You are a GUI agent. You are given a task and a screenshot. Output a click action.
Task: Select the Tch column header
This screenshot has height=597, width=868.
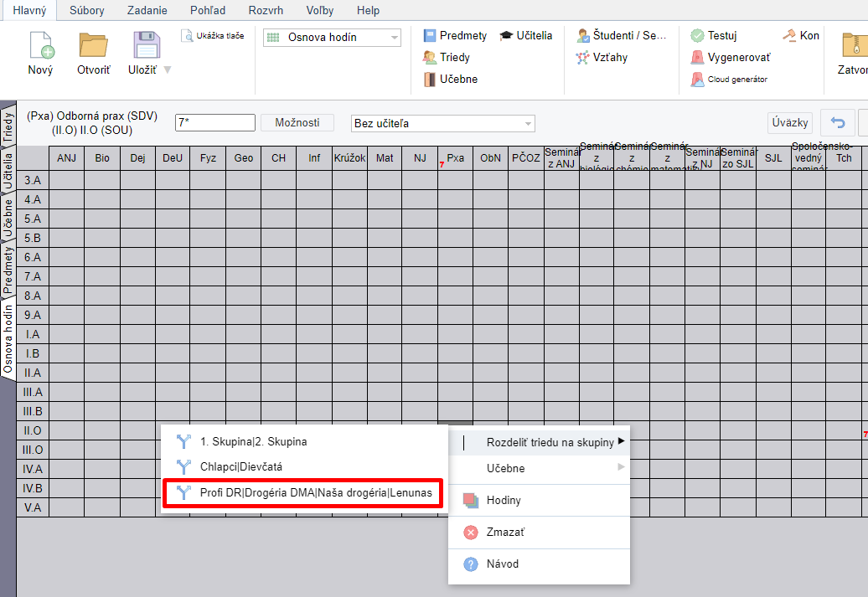844,158
